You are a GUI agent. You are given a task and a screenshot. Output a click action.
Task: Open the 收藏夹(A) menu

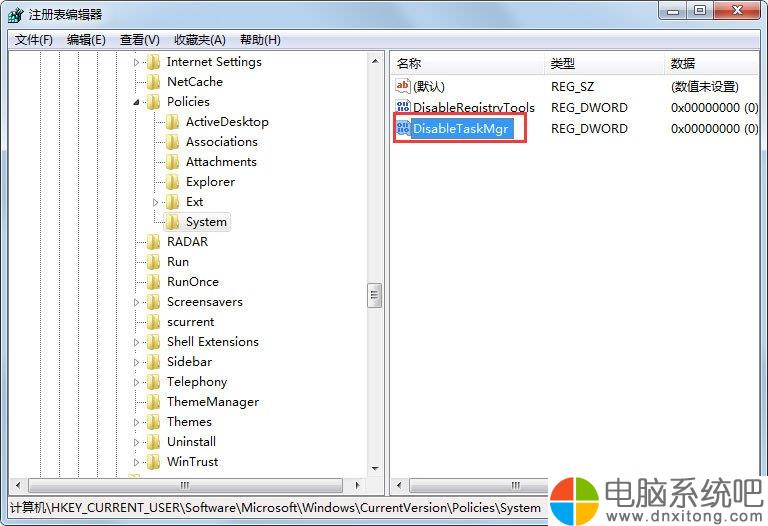(x=199, y=40)
